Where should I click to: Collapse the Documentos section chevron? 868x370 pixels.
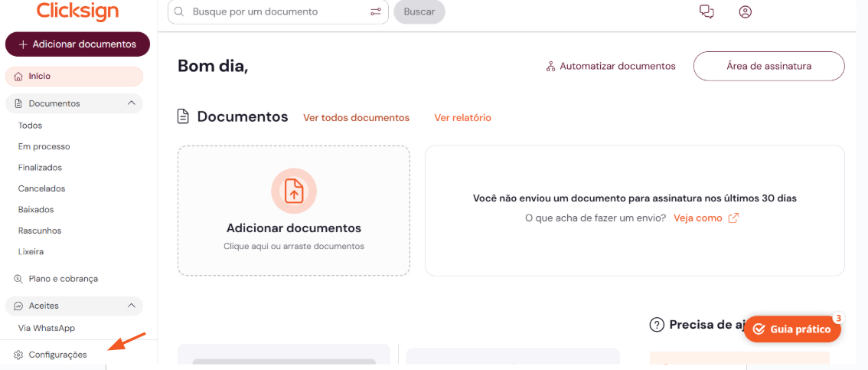[131, 103]
